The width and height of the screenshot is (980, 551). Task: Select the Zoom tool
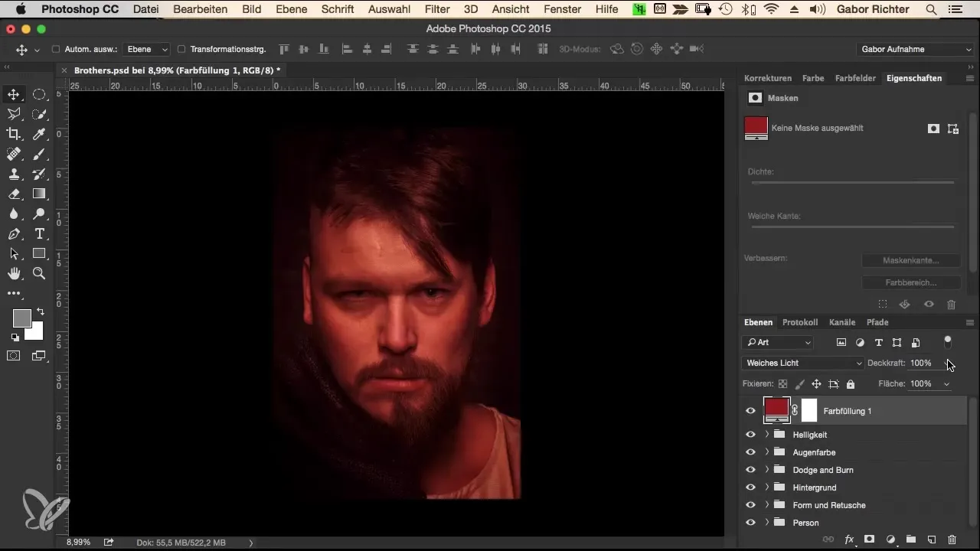tap(39, 274)
